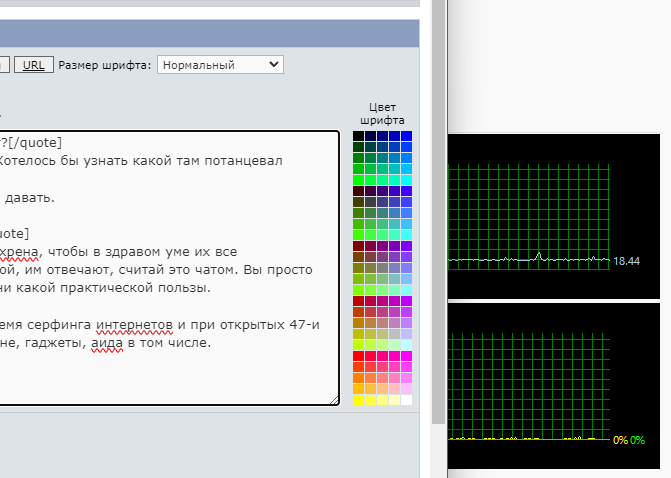Select the neutral gray font color swatch

(x=383, y=268)
